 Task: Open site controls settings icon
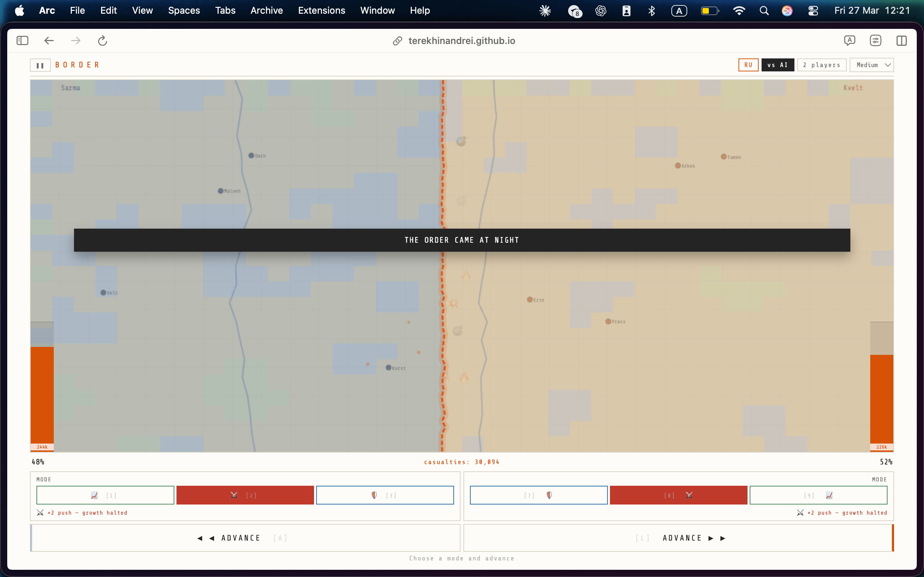point(875,40)
